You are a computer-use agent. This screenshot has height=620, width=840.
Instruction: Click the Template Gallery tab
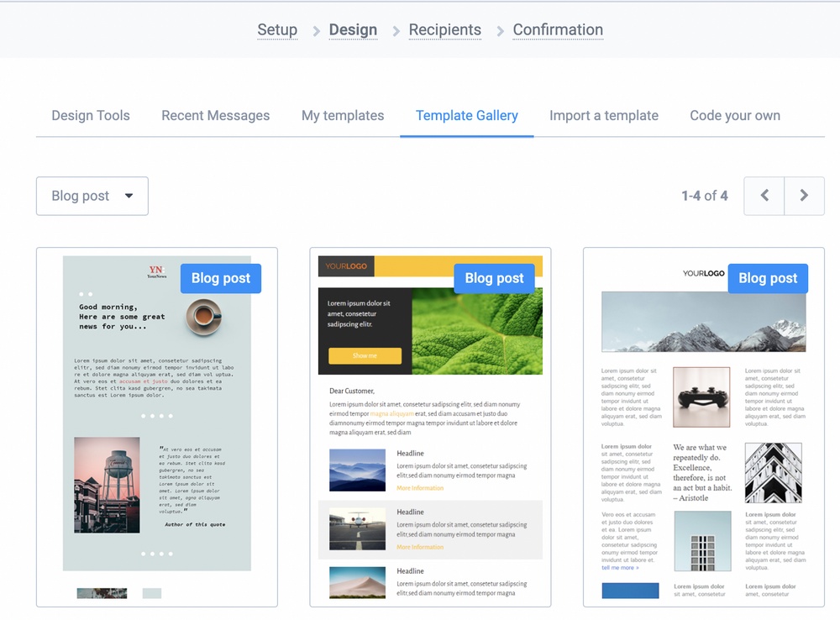[x=466, y=116]
